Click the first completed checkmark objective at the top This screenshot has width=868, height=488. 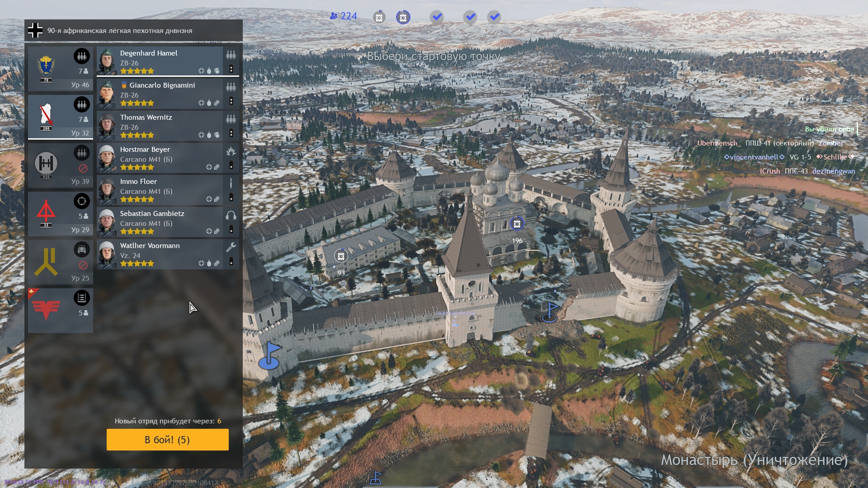437,17
